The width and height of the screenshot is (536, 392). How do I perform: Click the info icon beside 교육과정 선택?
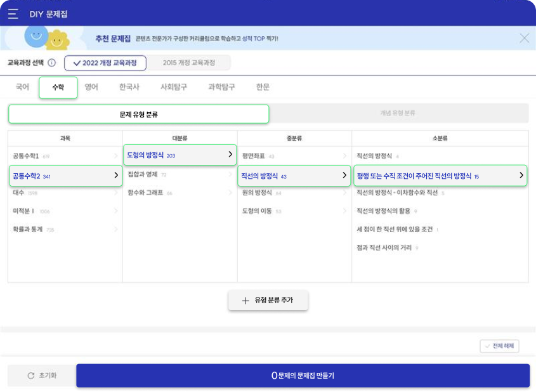point(52,63)
